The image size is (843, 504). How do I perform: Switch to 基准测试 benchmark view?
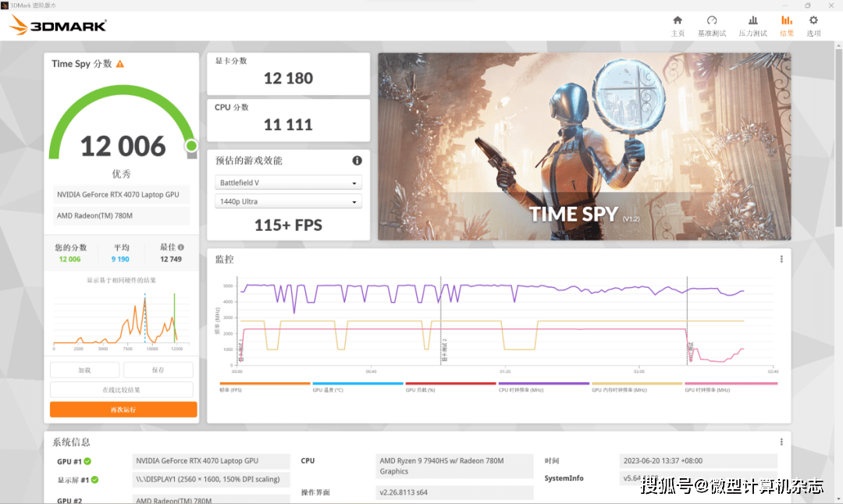tap(711, 25)
